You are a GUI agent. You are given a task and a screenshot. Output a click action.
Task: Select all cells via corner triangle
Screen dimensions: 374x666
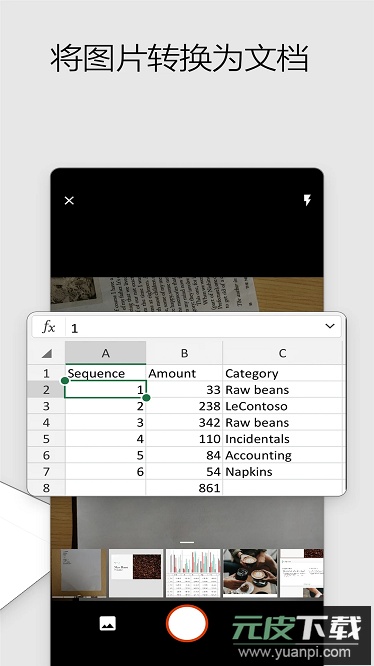tap(47, 353)
